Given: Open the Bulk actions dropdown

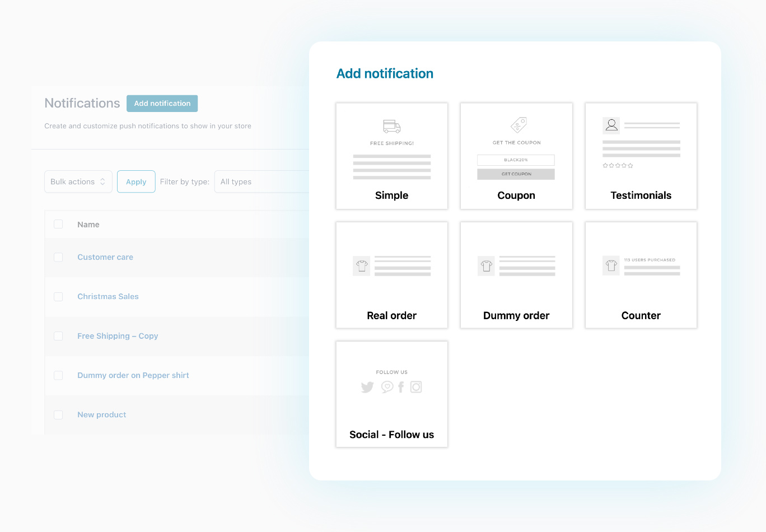Looking at the screenshot, I should 78,181.
